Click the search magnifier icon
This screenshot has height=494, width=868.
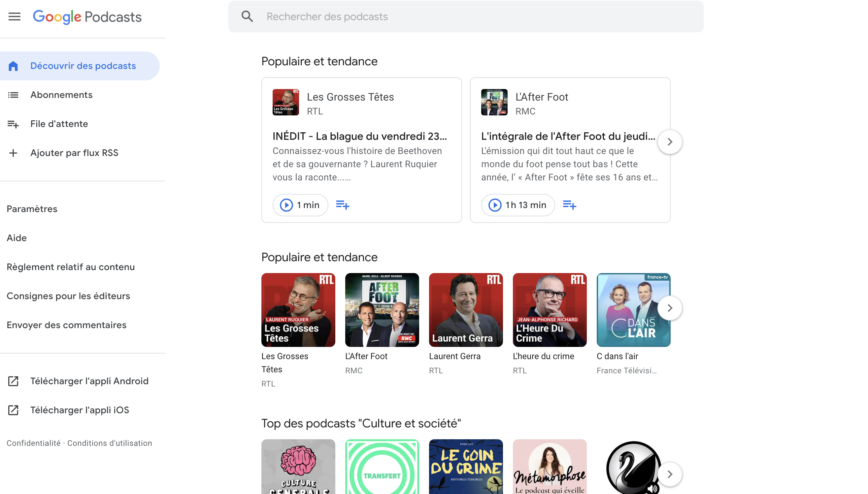point(247,16)
